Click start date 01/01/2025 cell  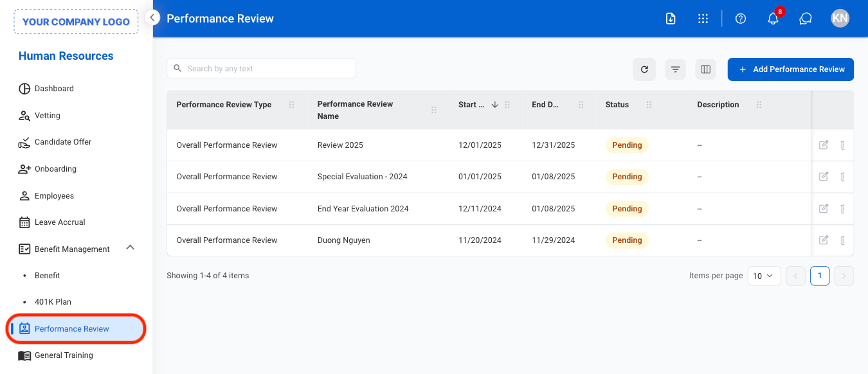480,177
